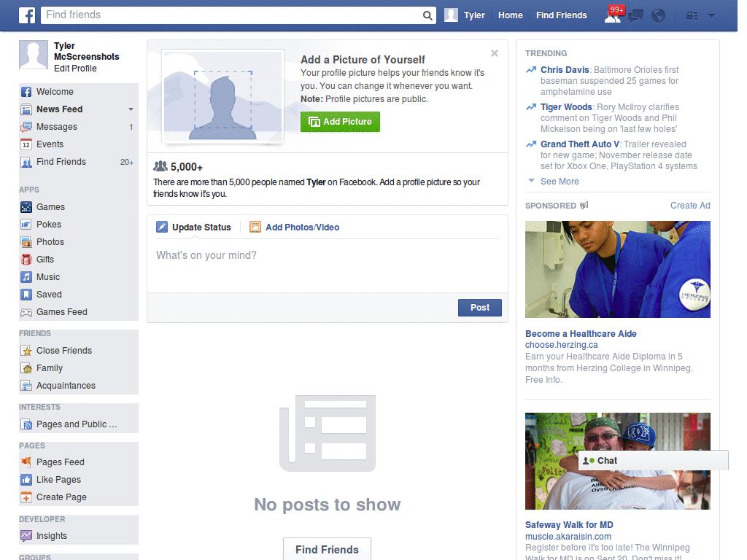Click the Like Pages thumbs-up icon

click(26, 480)
